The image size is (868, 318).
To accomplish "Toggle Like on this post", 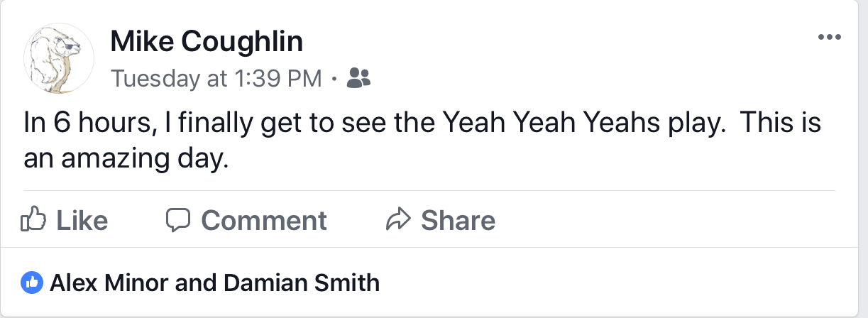I will 66,220.
